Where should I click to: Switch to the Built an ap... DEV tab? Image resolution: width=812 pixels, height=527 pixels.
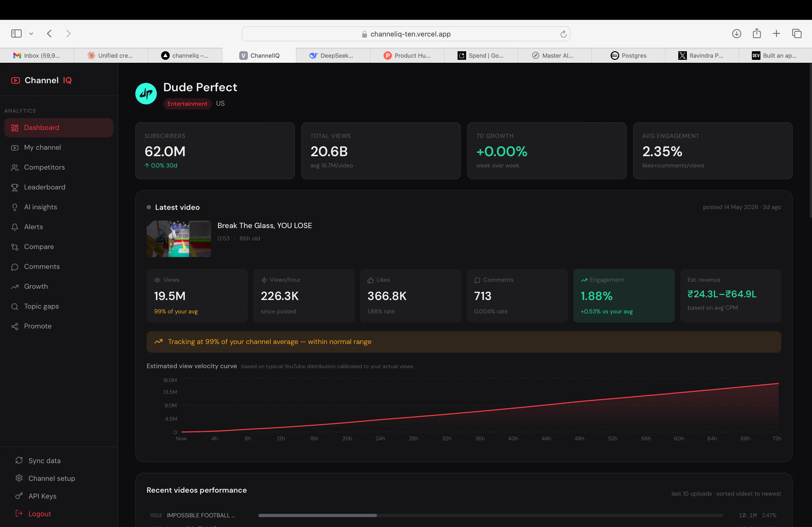click(x=775, y=55)
